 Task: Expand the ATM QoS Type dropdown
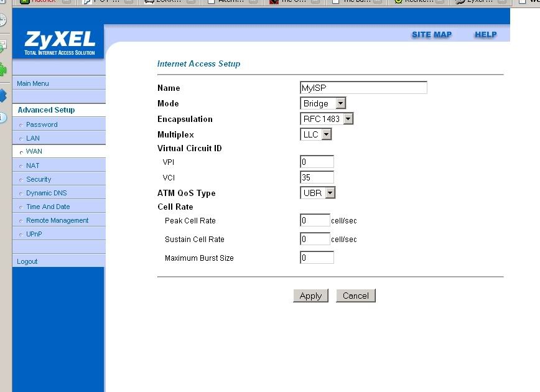click(x=318, y=193)
